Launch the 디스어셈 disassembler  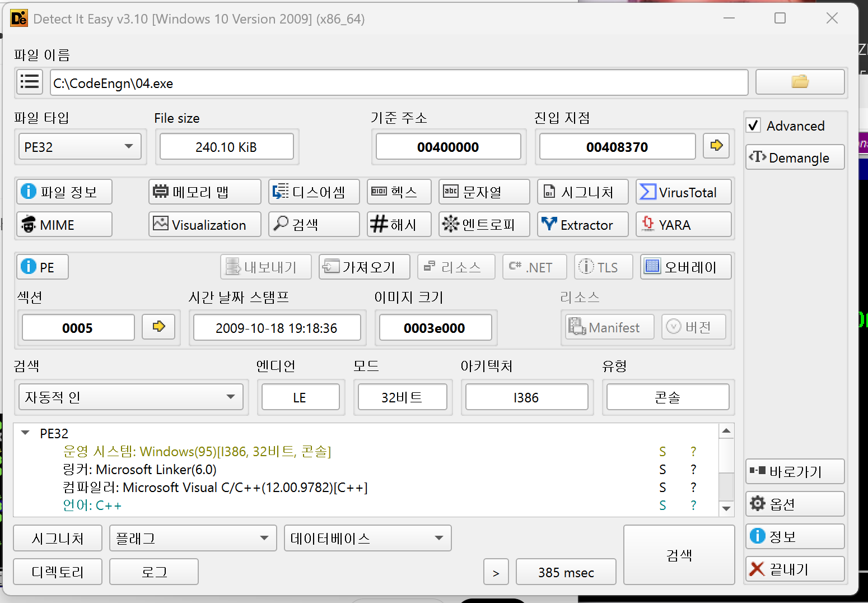(x=314, y=192)
